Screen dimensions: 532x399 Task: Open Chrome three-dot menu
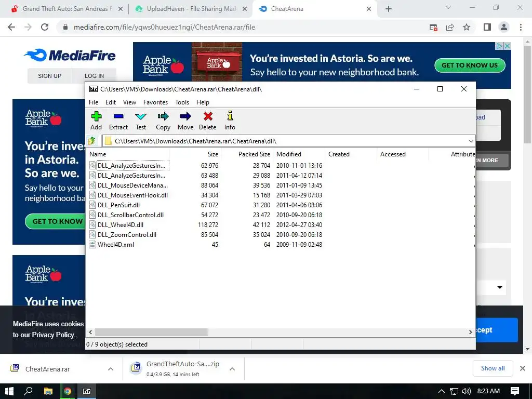coord(521,27)
